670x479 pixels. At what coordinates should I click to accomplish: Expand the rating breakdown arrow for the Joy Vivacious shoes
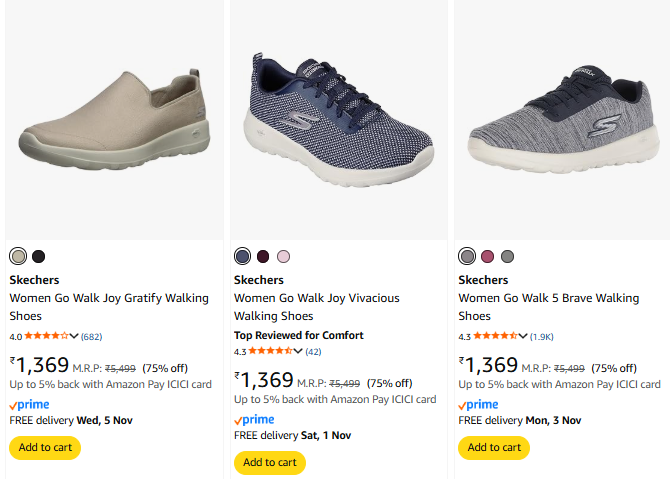(299, 351)
